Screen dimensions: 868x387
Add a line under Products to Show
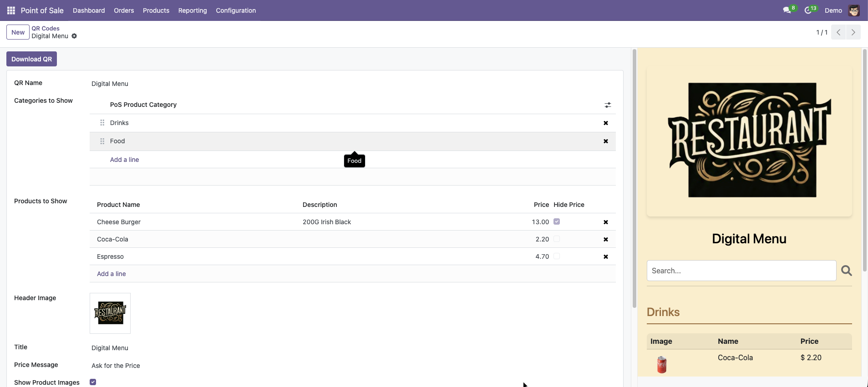[x=111, y=274]
